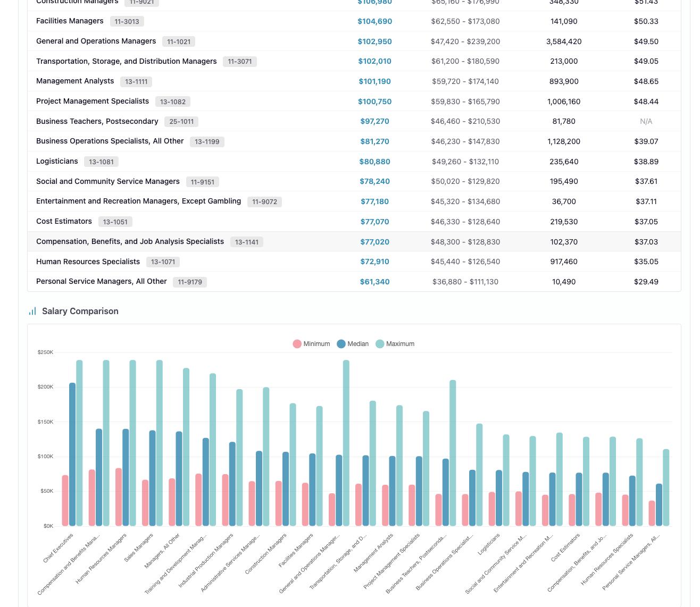Open Project Management Specialists row
The width and height of the screenshot is (700, 607).
[x=93, y=101]
